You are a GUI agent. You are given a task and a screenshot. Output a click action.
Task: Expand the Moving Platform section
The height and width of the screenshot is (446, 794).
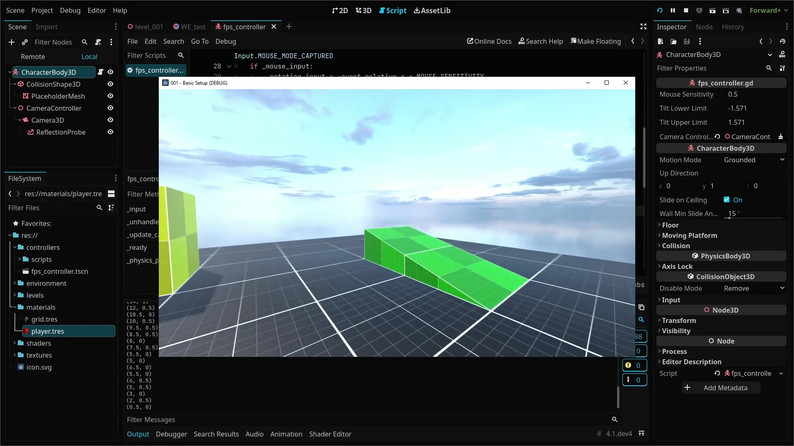pos(689,235)
